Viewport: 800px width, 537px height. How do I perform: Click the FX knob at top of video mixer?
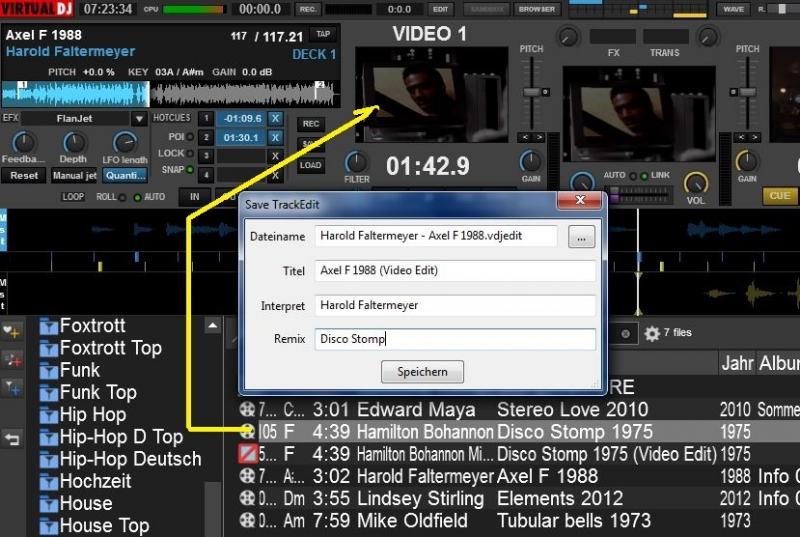point(568,37)
